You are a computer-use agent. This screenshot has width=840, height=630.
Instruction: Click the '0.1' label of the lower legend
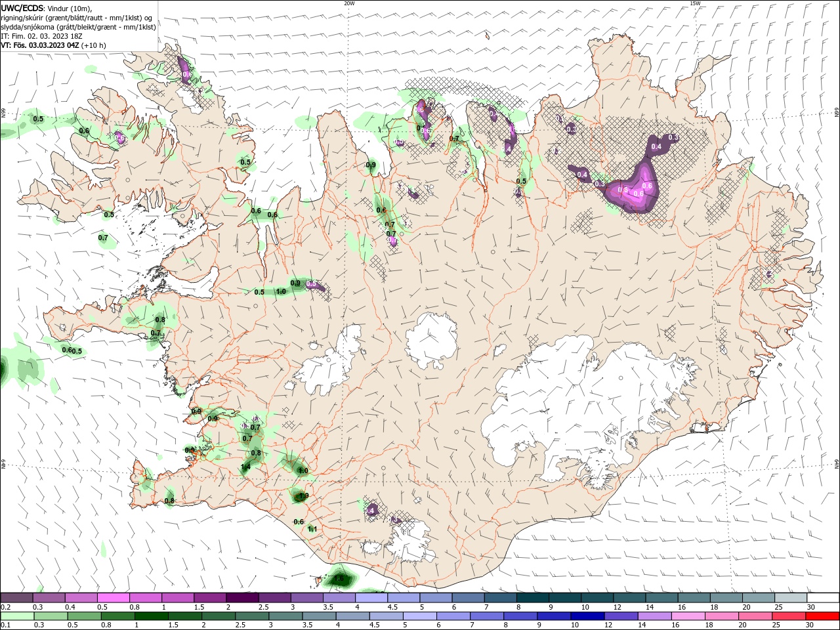pos(5,625)
